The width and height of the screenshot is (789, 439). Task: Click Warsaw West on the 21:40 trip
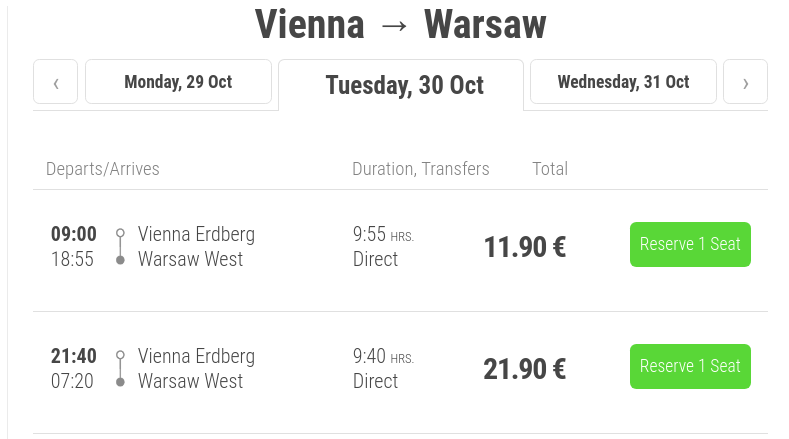coord(190,381)
